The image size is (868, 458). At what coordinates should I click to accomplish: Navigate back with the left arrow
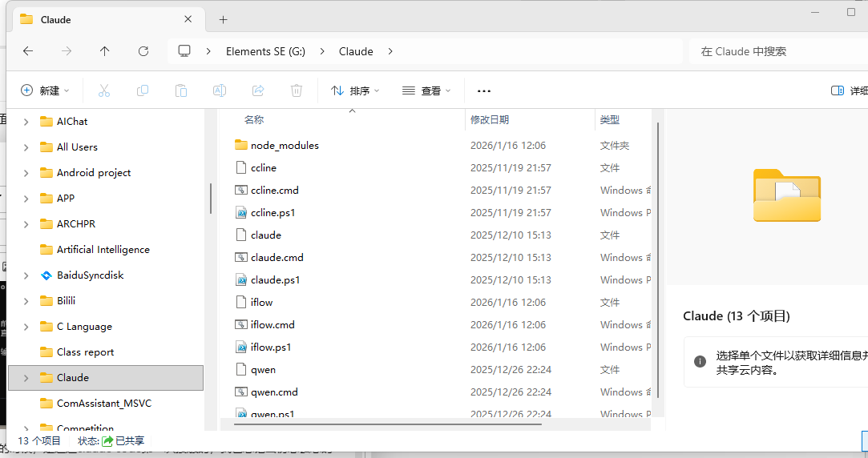pos(28,51)
